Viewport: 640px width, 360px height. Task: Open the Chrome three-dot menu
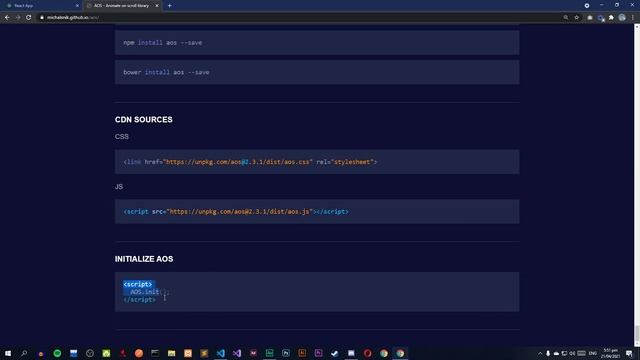click(632, 18)
